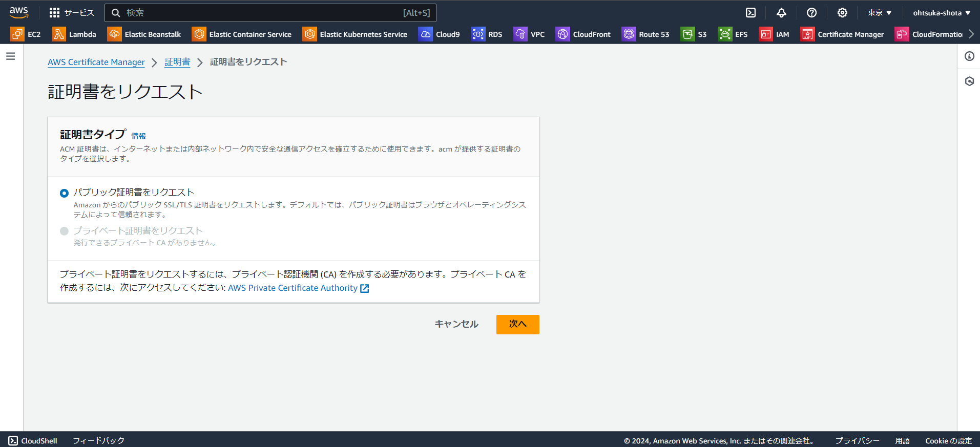Screen dimensions: 980x447
Task: Open Elastic Beanstalk shortcut
Action: click(144, 34)
